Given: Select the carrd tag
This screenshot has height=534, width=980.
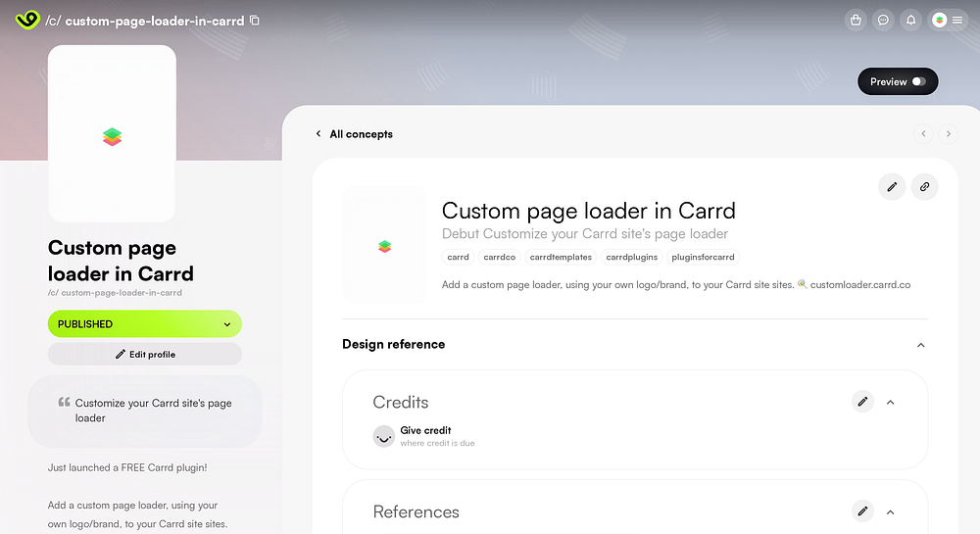Looking at the screenshot, I should click(x=458, y=257).
